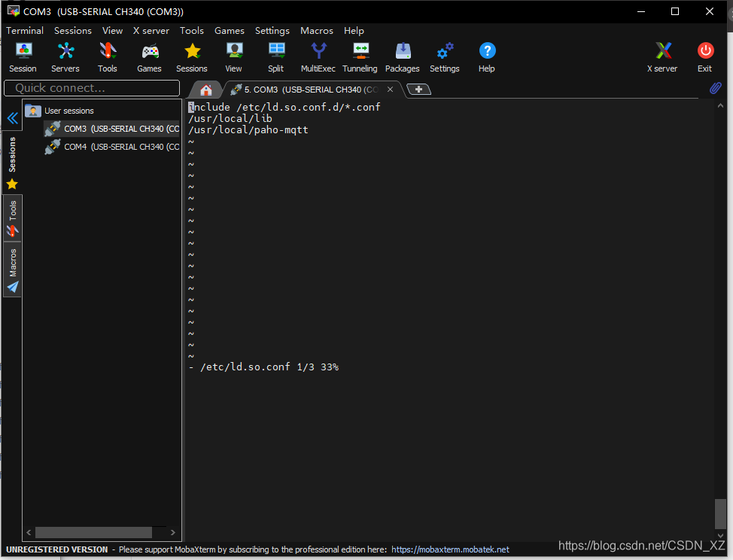
Task: Click the terminal scroll up arrow
Action: (720, 105)
